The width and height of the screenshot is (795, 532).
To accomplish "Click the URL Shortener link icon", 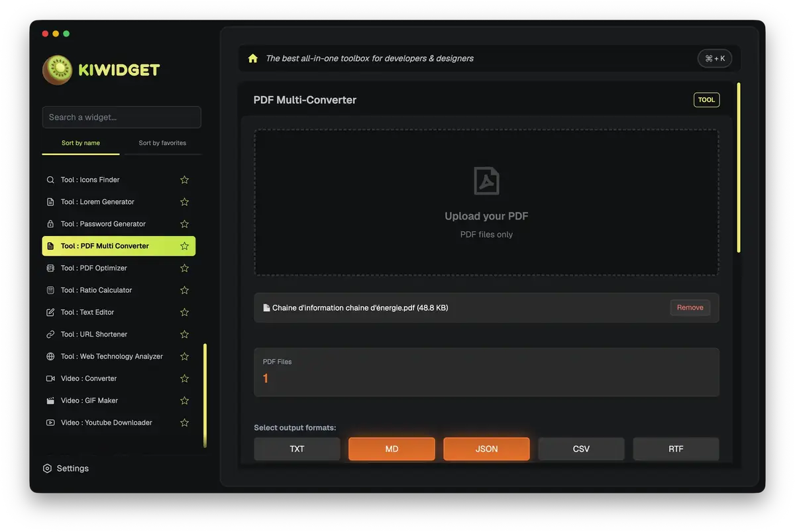I will [50, 334].
